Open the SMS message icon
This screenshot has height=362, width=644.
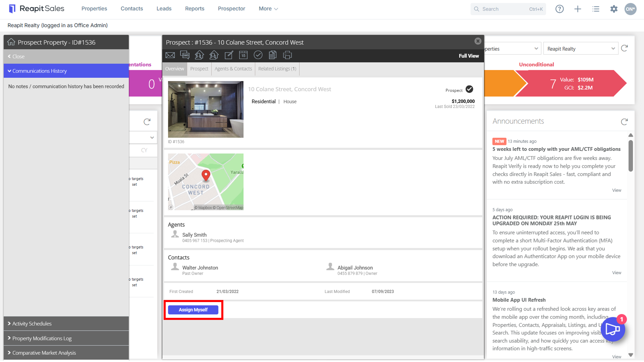coord(185,55)
